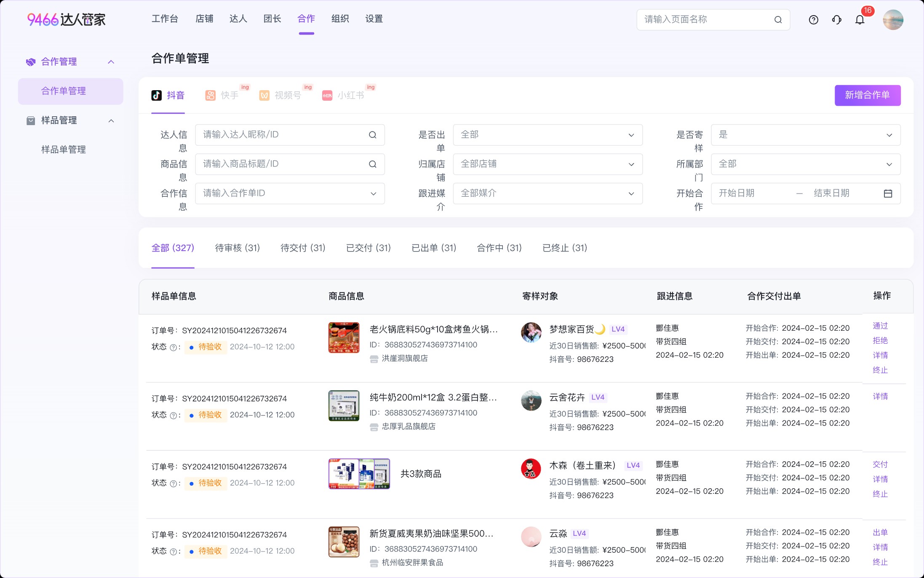Click the 商品信息 title/ID input field
Screen dimensions: 924x578
tap(282, 164)
